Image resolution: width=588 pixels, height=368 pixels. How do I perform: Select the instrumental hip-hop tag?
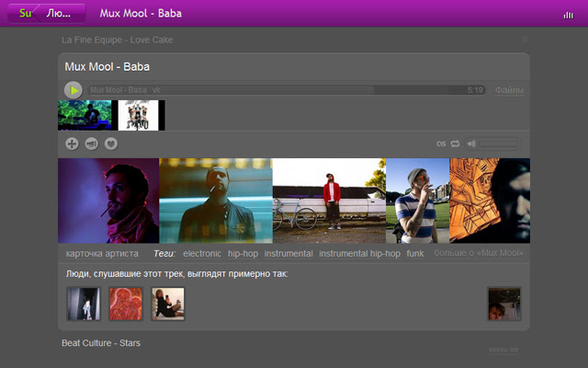[x=359, y=254]
